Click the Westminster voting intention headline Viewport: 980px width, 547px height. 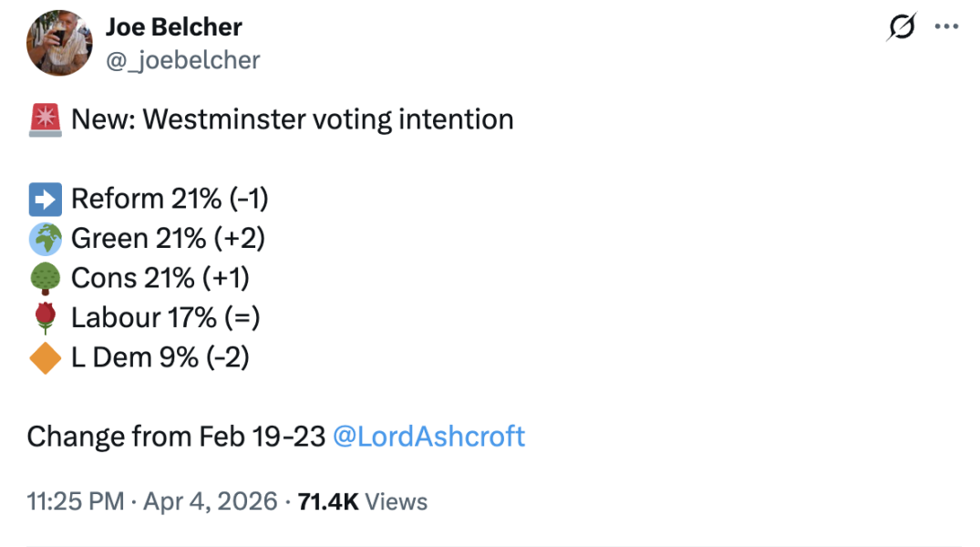[x=292, y=119]
